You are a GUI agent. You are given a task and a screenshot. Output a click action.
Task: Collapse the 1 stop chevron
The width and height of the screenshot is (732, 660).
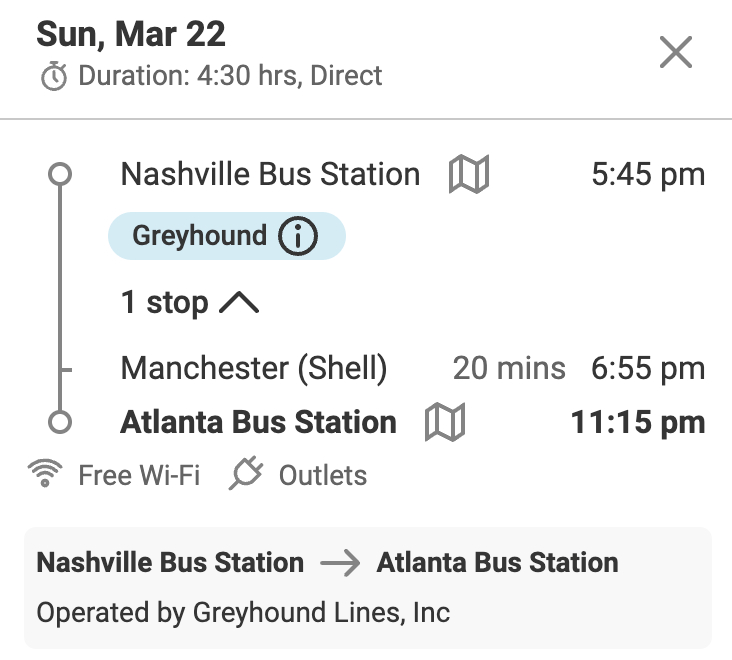pos(238,303)
